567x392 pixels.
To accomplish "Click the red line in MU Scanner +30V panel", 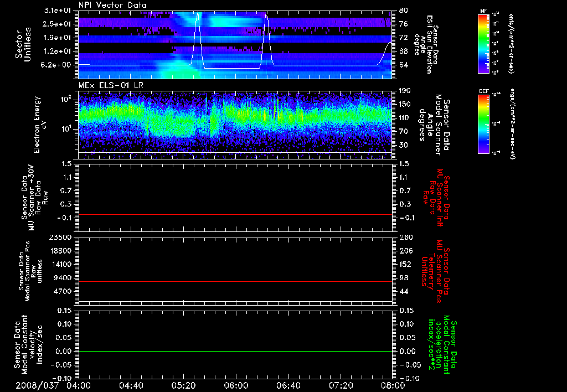I will [235, 214].
